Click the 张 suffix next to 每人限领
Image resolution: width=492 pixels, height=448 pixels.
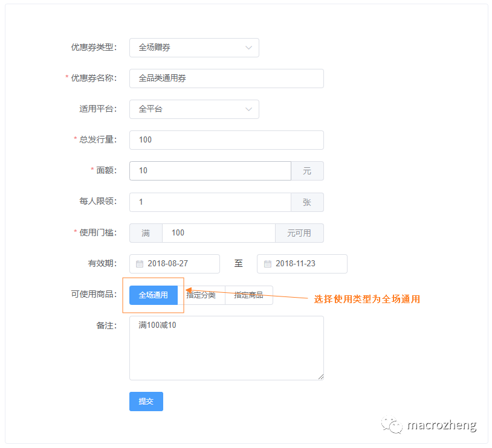pyautogui.click(x=307, y=202)
